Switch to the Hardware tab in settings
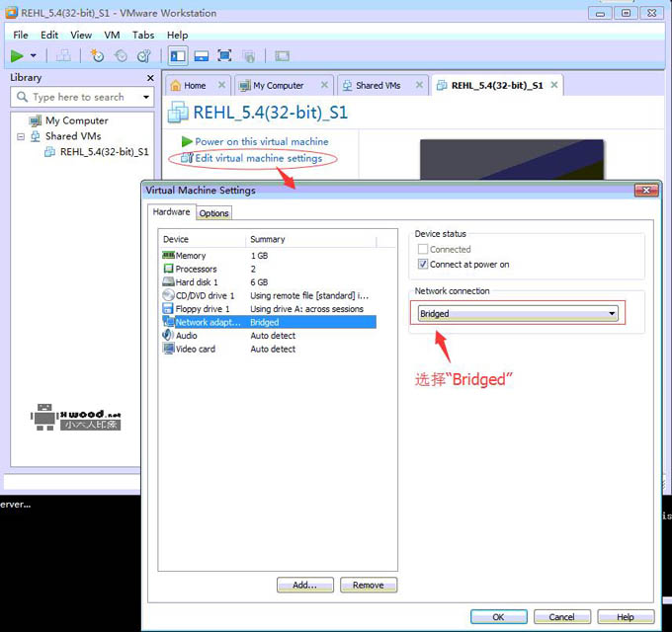672x632 pixels. [171, 212]
